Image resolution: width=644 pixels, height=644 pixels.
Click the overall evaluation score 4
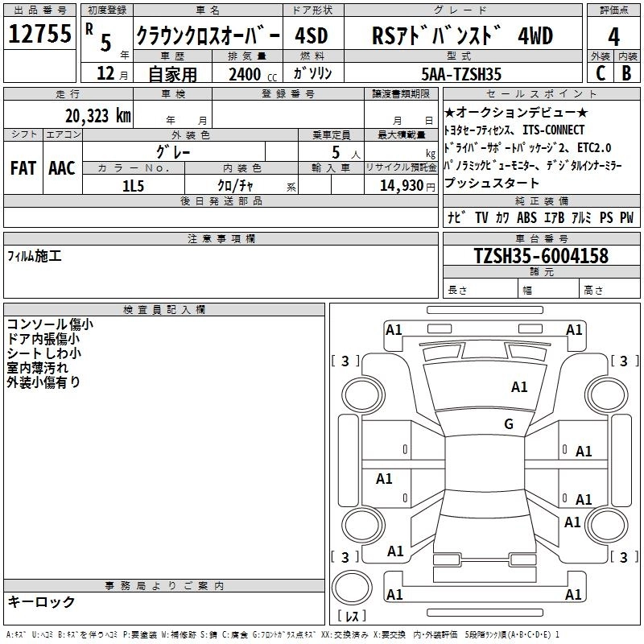[613, 36]
